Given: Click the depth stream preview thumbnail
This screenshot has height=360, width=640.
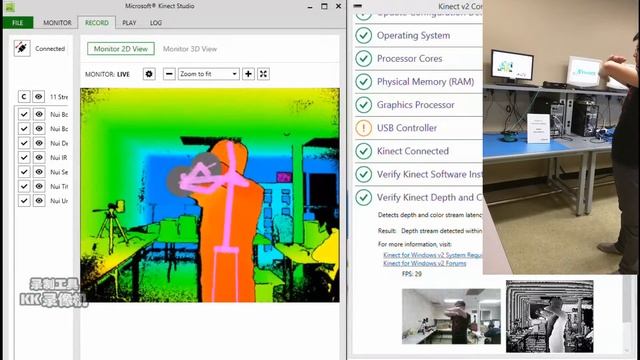Looking at the screenshot, I should point(550,316).
